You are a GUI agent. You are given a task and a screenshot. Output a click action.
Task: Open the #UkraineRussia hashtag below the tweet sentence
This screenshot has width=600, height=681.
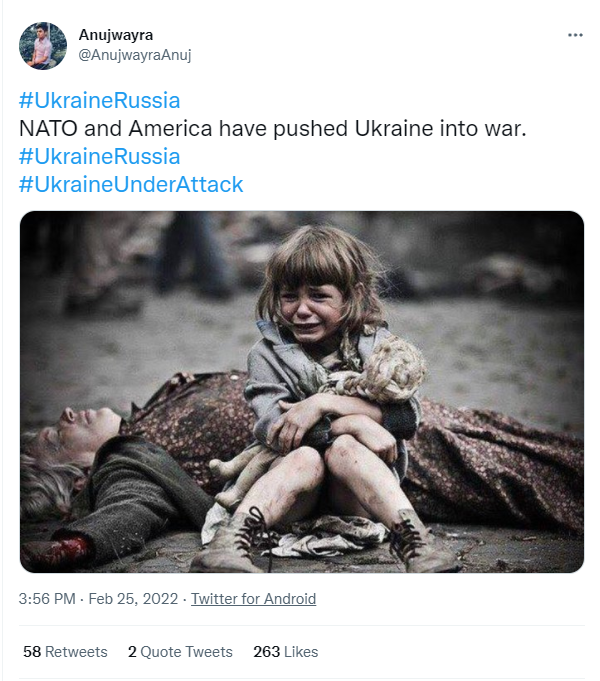tap(99, 157)
